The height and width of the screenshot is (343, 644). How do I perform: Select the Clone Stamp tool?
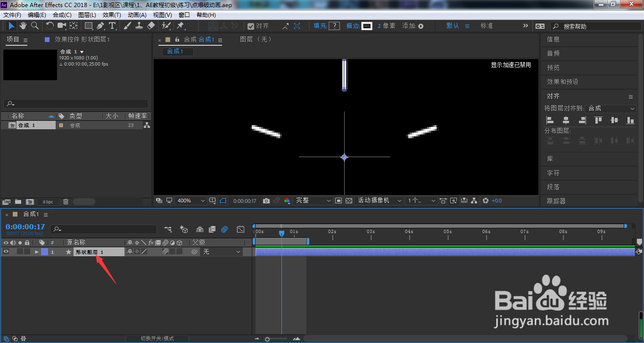pos(139,25)
